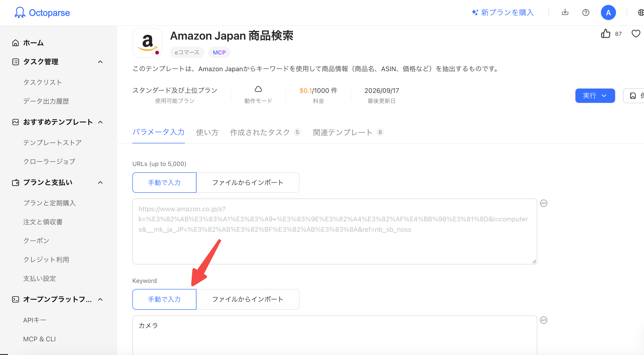
Task: Open the 関連テンプレート tab
Action: [348, 132]
